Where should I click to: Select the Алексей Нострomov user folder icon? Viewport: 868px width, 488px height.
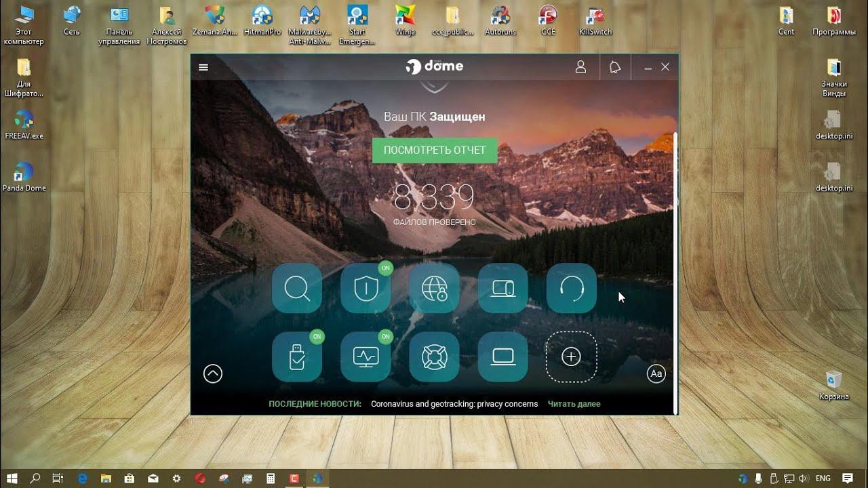pyautogui.click(x=167, y=24)
